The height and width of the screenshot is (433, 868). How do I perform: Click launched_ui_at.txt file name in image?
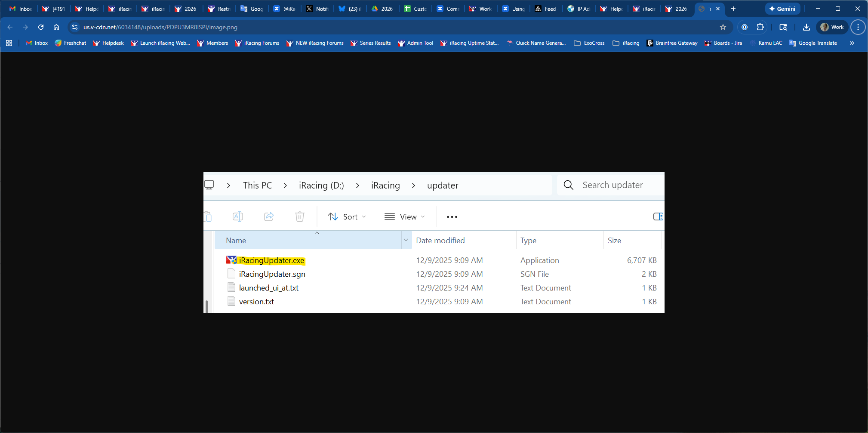pyautogui.click(x=269, y=288)
